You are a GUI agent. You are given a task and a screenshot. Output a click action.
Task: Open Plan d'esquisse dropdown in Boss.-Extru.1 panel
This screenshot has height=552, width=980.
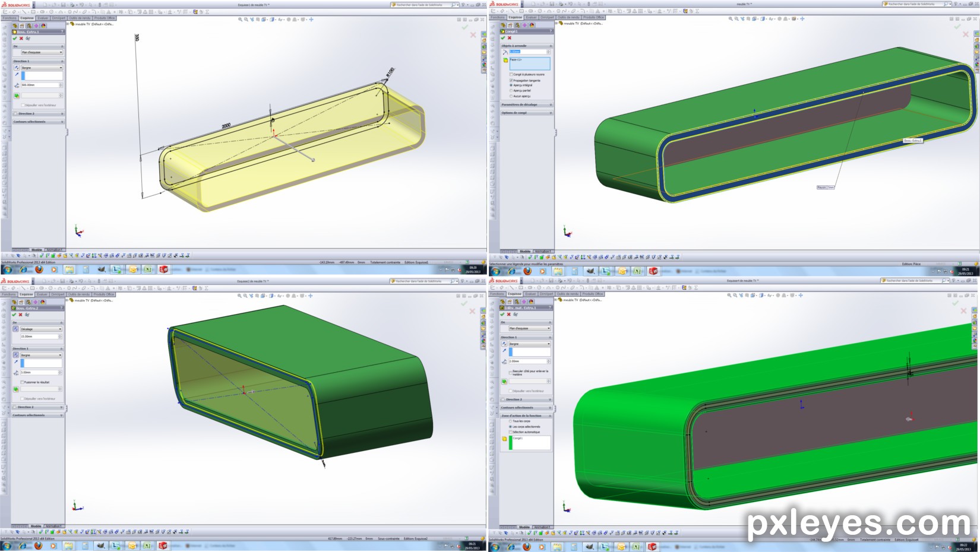tap(42, 52)
